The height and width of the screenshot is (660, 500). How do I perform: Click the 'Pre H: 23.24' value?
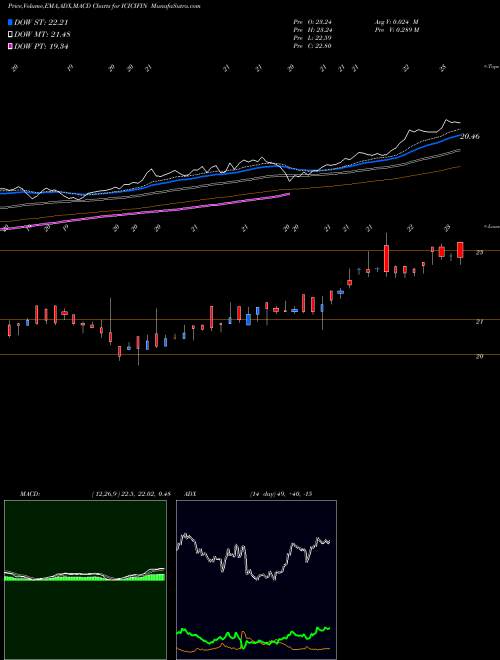click(x=313, y=30)
